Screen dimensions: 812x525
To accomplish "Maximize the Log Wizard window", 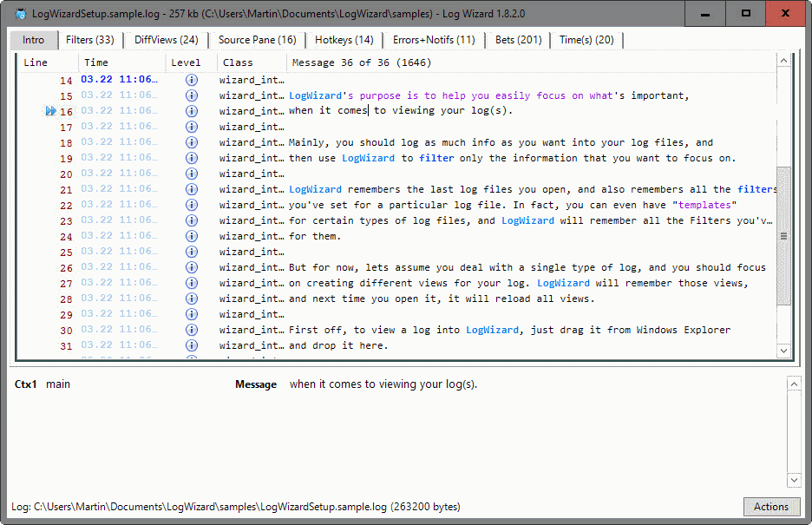I will [x=746, y=14].
